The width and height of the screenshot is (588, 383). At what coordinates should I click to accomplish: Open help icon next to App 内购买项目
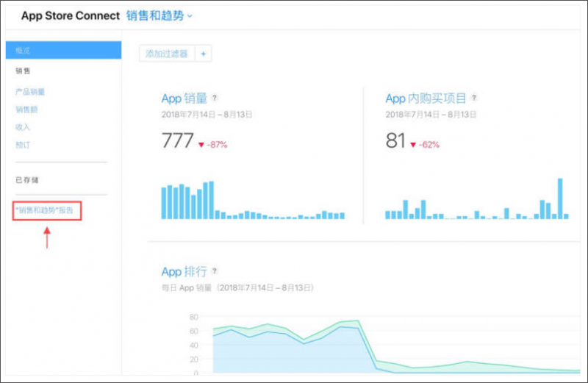[474, 98]
